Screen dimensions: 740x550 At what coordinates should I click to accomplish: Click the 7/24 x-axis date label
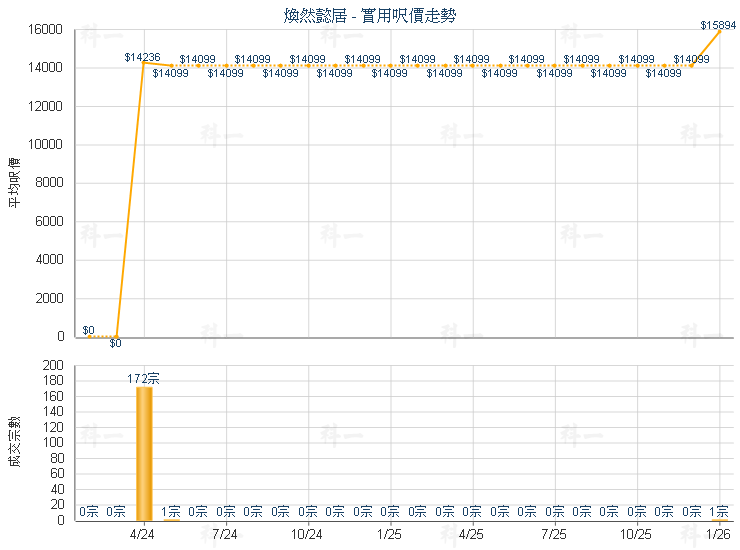click(226, 534)
